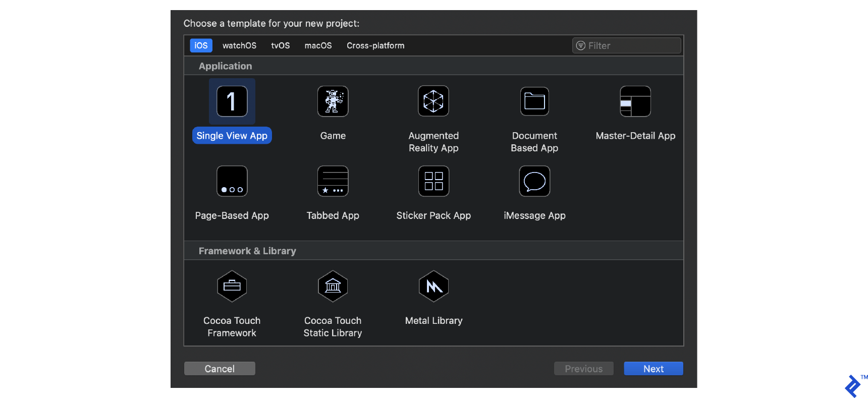
Task: Click the filter icon in search field
Action: (581, 45)
